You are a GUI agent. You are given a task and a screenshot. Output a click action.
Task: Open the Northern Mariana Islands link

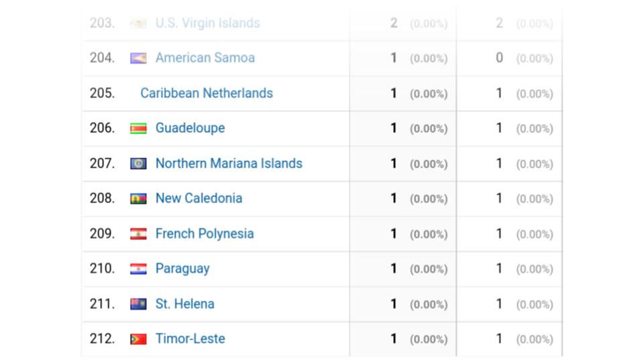pyautogui.click(x=229, y=164)
